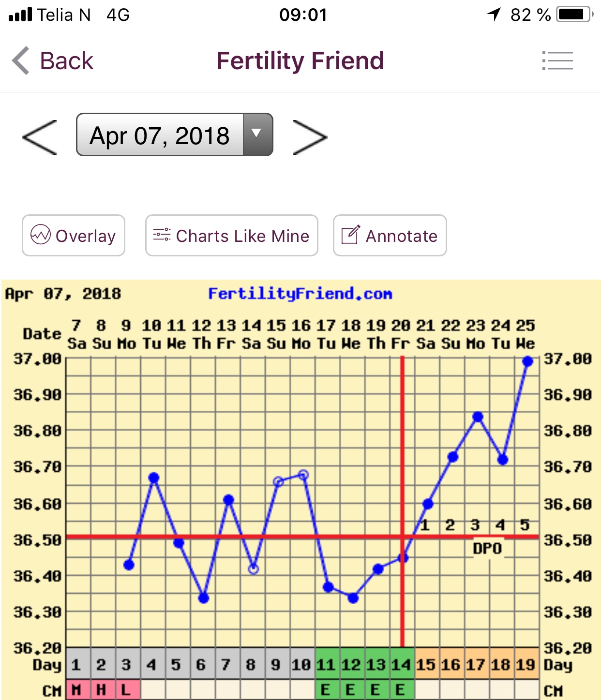Tap the Back text label

pyautogui.click(x=66, y=61)
